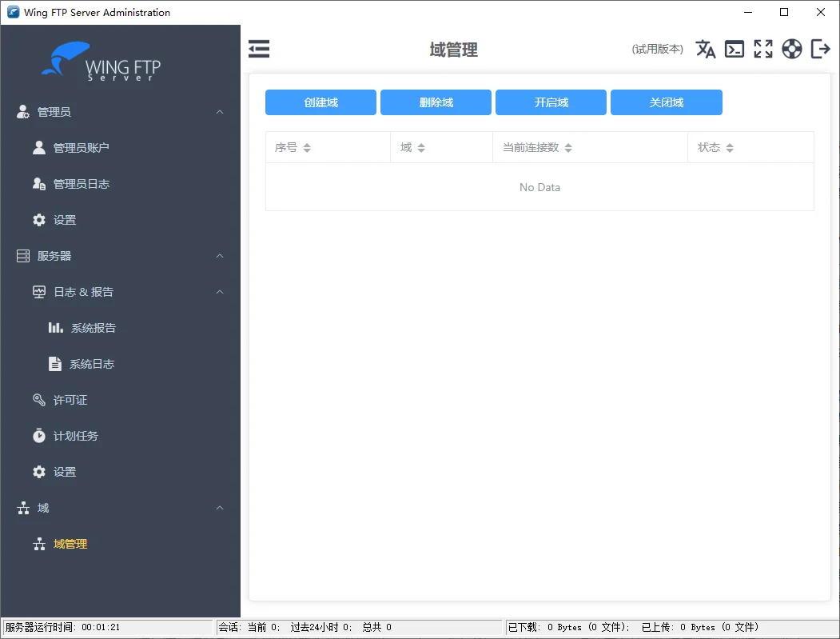Click the 服务器 server rack icon
Screen dimensions: 840x639
tap(23, 256)
